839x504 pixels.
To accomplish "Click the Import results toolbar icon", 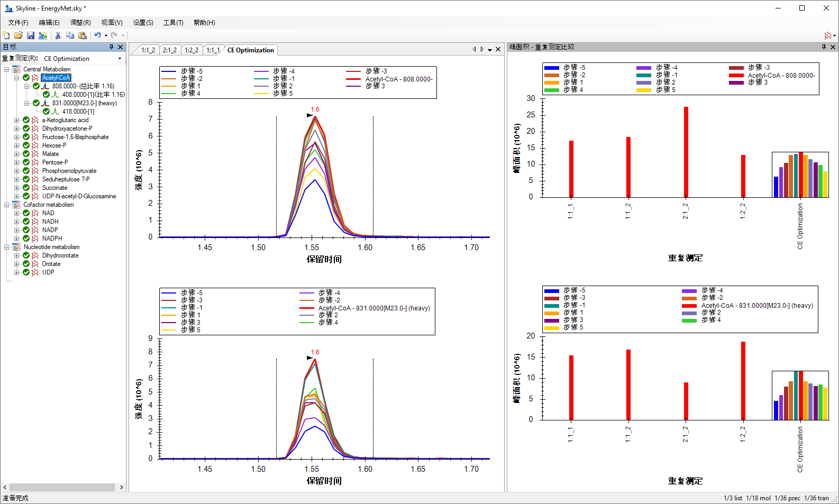I will tap(43, 35).
